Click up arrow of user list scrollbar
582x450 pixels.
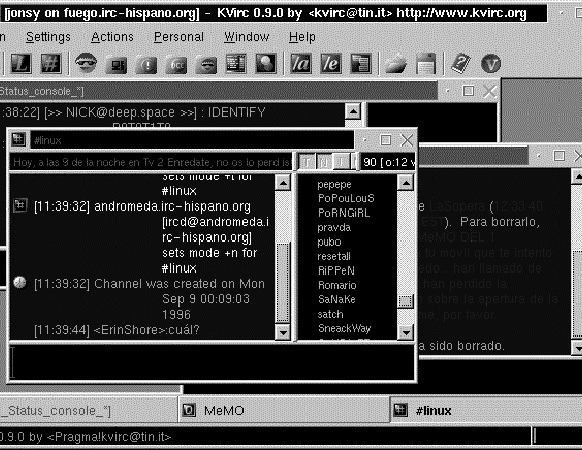pyautogui.click(x=406, y=183)
